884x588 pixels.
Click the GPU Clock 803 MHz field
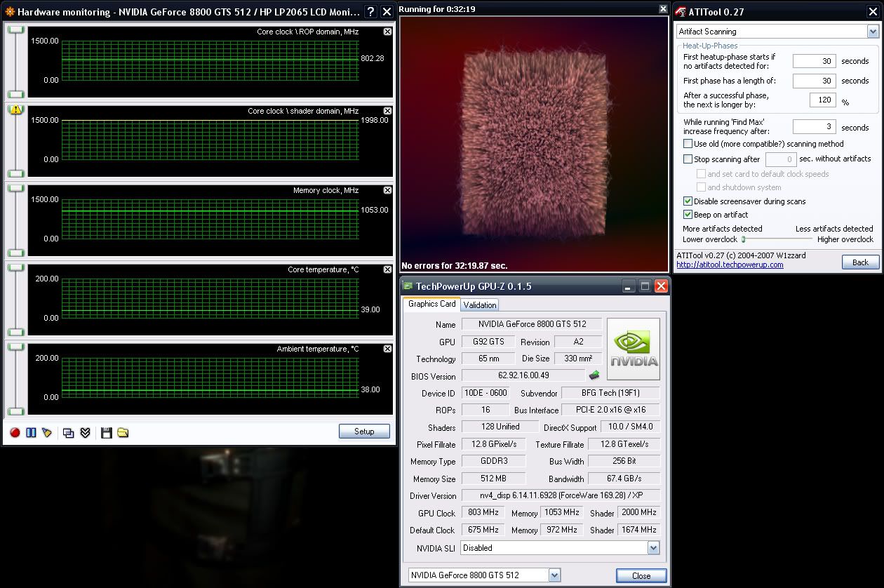(x=482, y=513)
